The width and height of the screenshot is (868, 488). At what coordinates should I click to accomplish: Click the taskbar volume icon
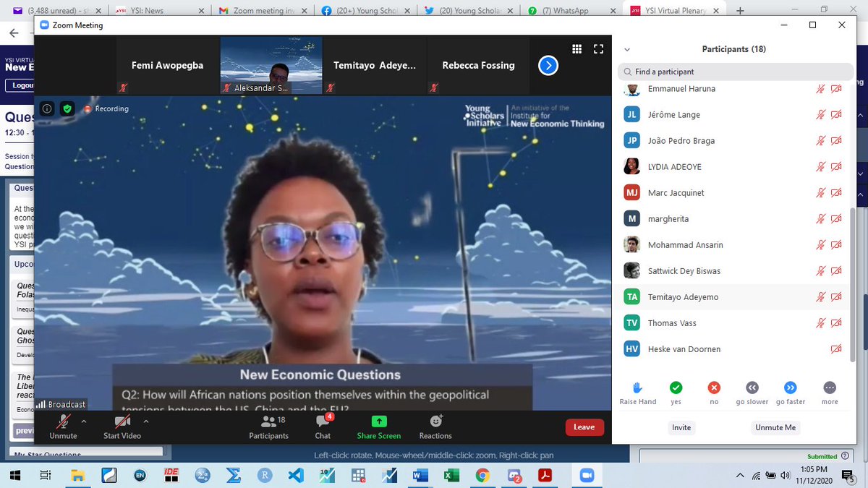pos(785,475)
